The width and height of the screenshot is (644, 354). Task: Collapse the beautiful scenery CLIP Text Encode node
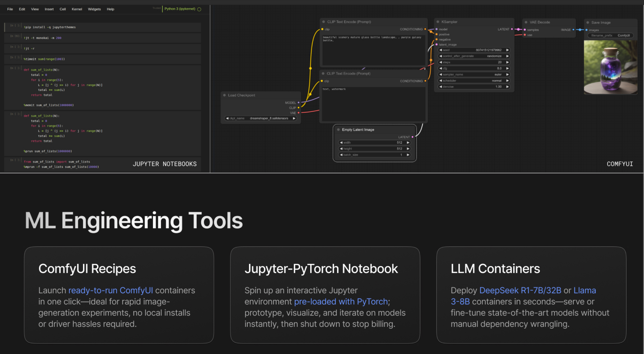click(x=324, y=22)
